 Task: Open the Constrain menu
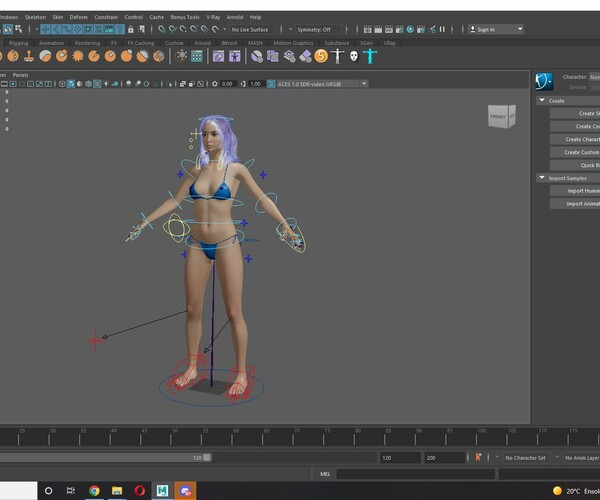click(106, 17)
